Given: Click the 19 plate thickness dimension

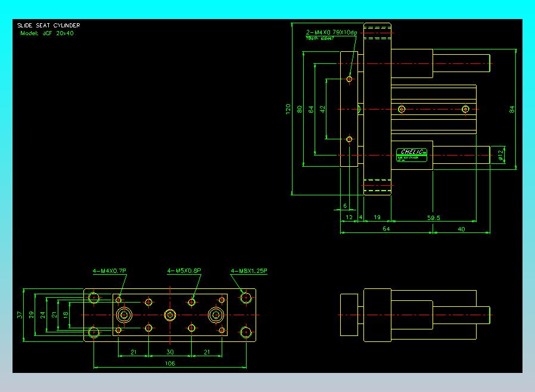Looking at the screenshot, I should (377, 218).
